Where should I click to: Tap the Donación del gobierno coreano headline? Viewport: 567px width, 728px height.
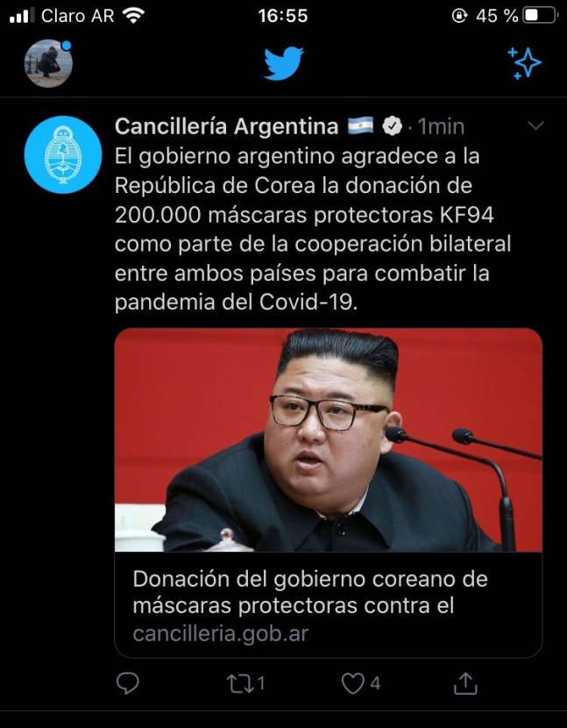click(x=310, y=592)
